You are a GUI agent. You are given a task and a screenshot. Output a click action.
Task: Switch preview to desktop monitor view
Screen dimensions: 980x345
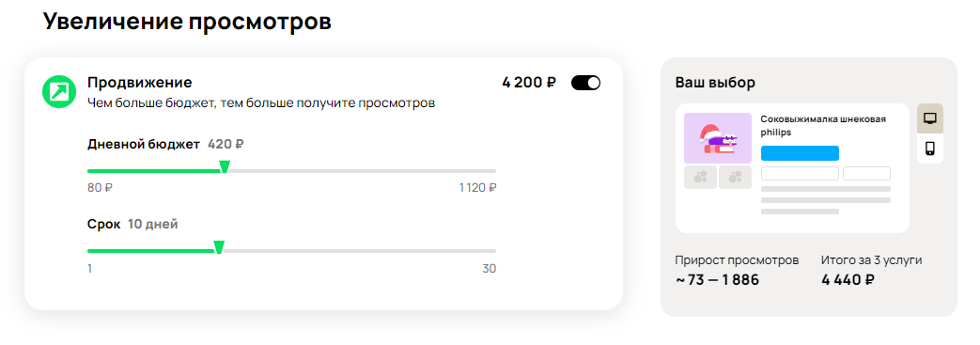coord(930,118)
